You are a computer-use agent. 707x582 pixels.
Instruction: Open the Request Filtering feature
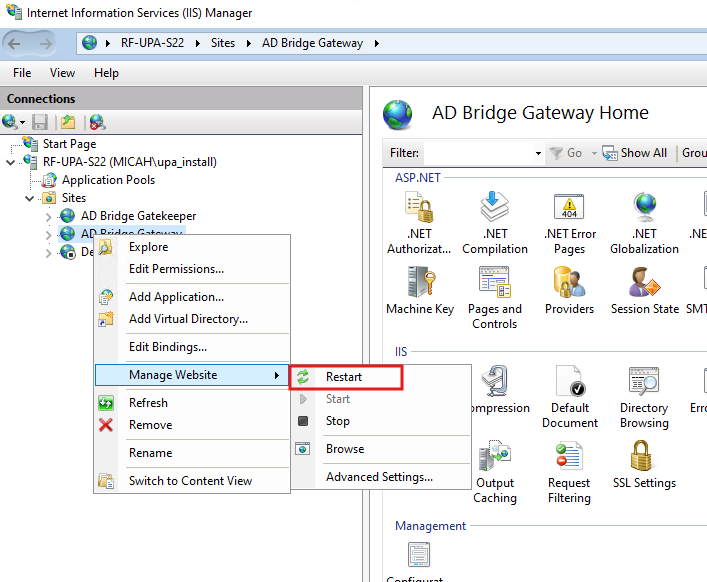click(569, 462)
